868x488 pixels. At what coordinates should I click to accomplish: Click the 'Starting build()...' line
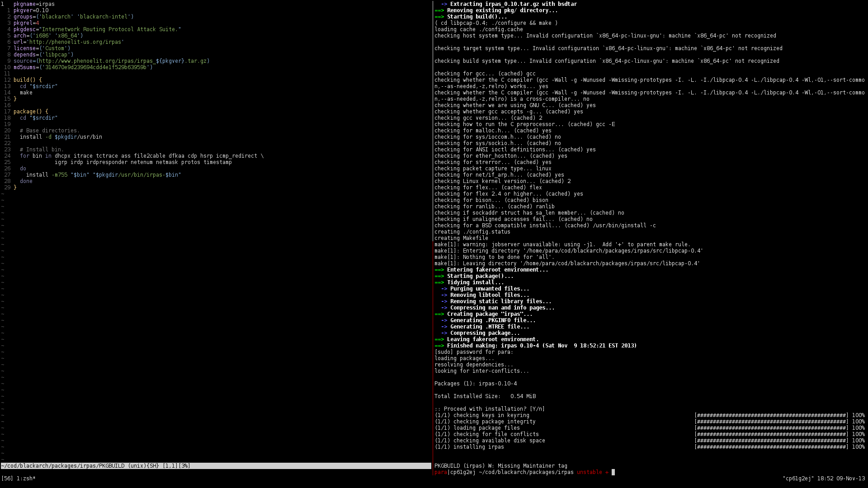coord(471,17)
